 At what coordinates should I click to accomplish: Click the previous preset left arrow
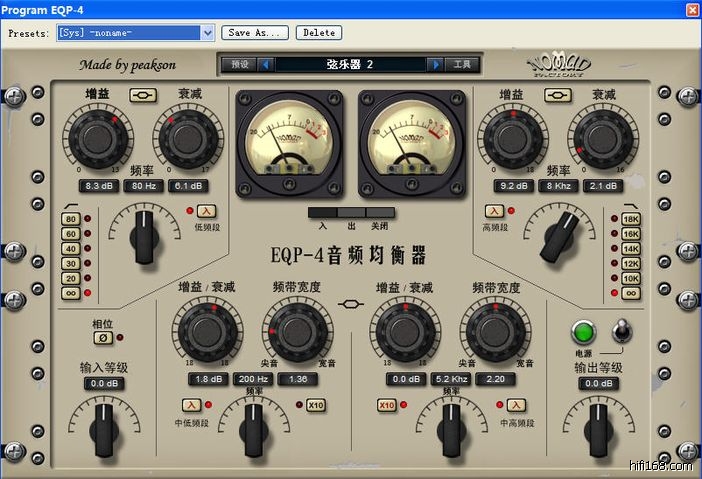tap(266, 65)
